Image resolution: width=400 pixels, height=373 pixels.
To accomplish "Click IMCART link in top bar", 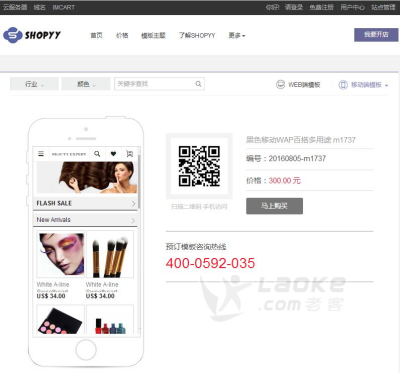I will pyautogui.click(x=63, y=7).
